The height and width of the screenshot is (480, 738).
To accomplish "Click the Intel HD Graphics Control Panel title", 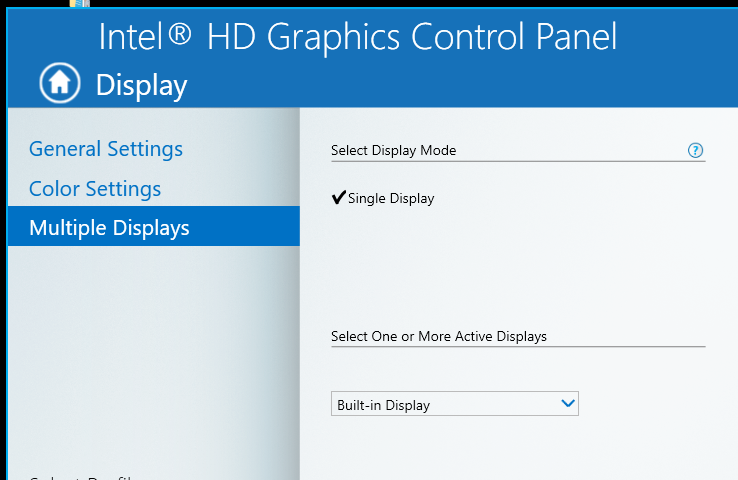I will (358, 37).
